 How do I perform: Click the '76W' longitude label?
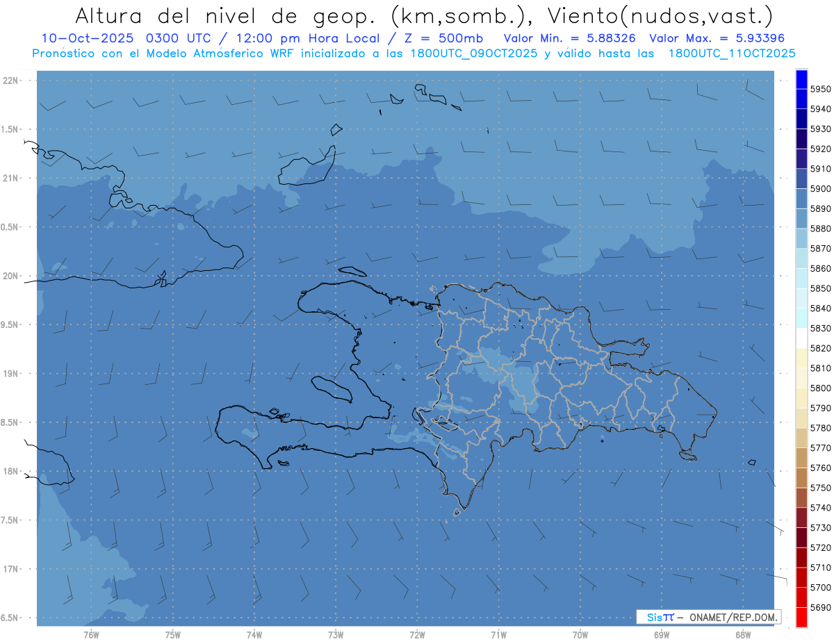pos(91,635)
